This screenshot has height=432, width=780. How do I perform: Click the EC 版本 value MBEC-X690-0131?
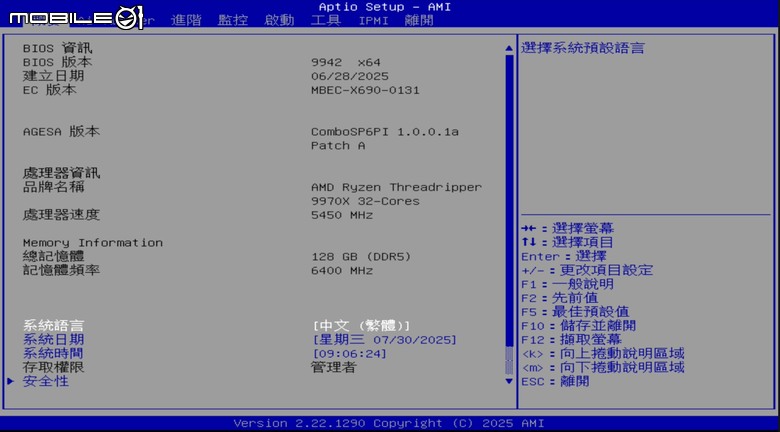tap(365, 91)
